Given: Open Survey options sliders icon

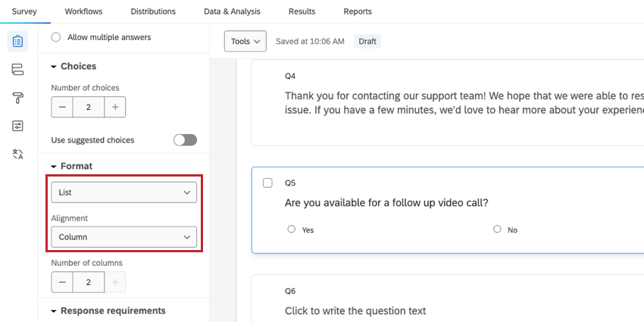Looking at the screenshot, I should (x=18, y=126).
